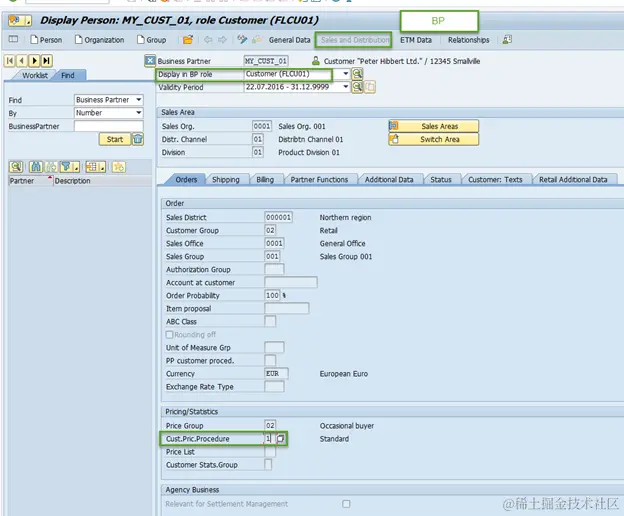Toggle Relevant for Settlement Management checkbox

tap(346, 504)
